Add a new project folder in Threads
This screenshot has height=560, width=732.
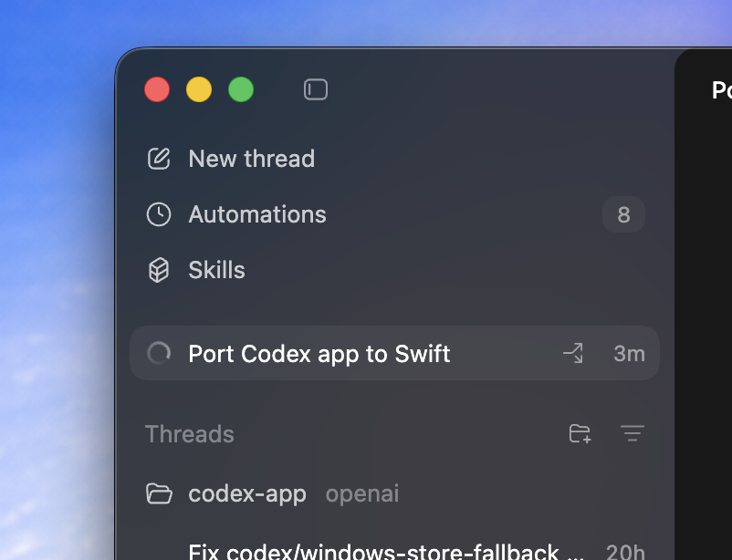pyautogui.click(x=580, y=433)
